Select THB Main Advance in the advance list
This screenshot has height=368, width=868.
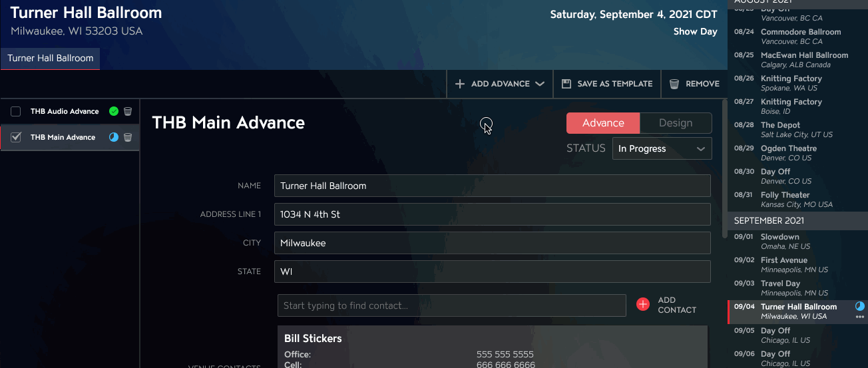point(63,138)
